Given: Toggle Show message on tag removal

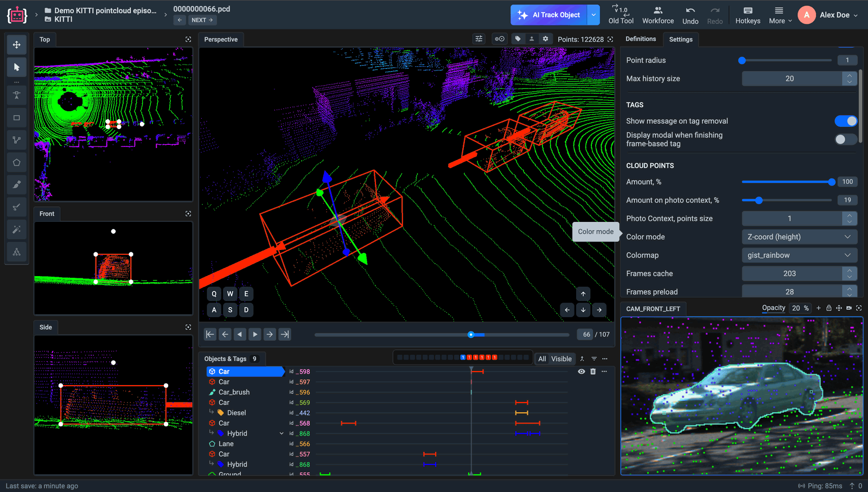Looking at the screenshot, I should point(846,121).
